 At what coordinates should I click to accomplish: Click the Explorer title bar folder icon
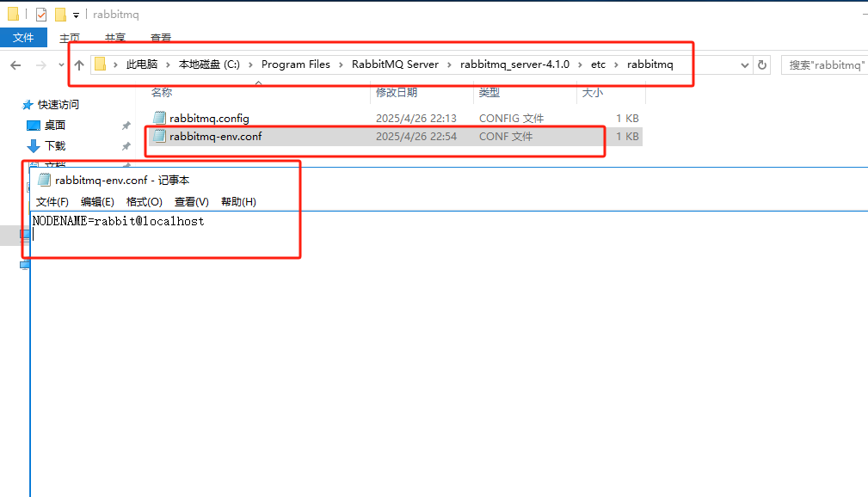click(13, 14)
